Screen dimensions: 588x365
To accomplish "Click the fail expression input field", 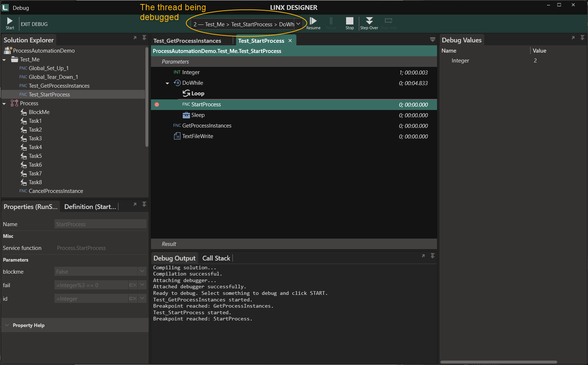I will point(91,285).
